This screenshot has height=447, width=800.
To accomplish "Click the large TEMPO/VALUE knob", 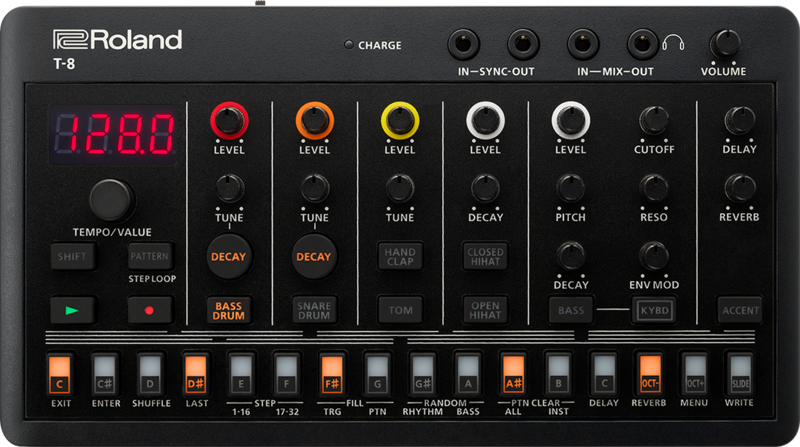I will tap(112, 199).
